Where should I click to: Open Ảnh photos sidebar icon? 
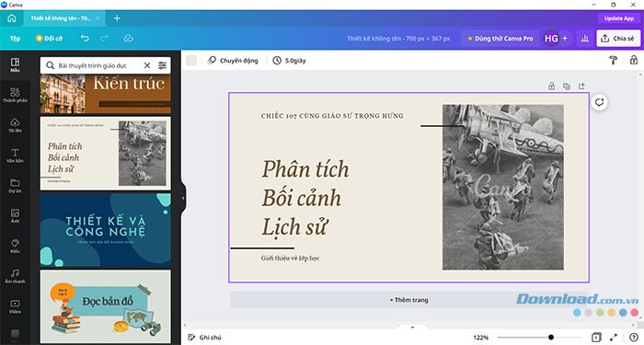tap(15, 215)
